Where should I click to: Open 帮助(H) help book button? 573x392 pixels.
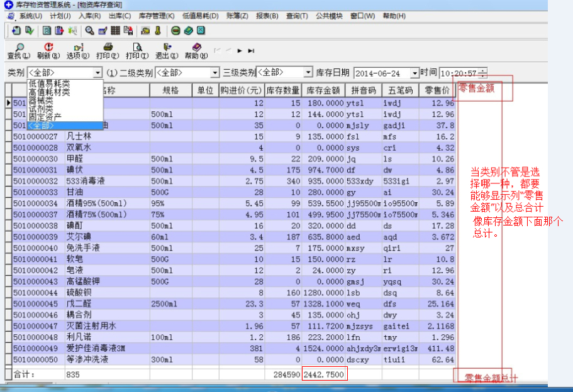pyautogui.click(x=196, y=51)
